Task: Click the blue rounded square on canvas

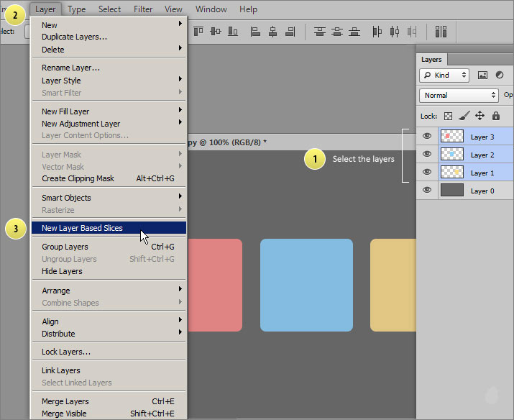Action: coord(306,285)
